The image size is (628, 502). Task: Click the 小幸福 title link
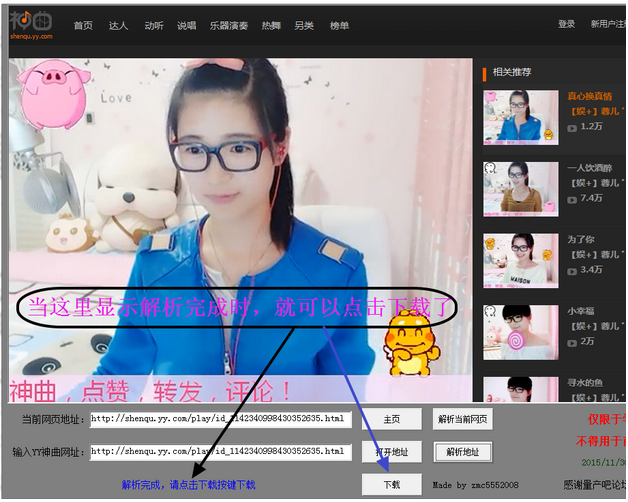pos(581,311)
